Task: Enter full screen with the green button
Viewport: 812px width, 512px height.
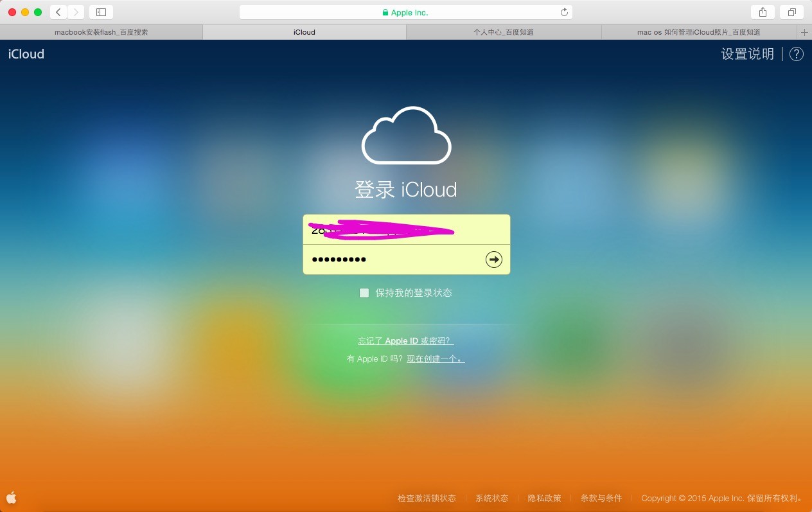Action: click(38, 12)
